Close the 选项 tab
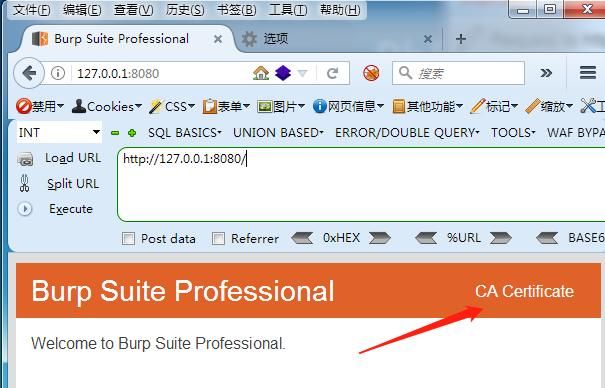The height and width of the screenshot is (388, 605). (x=428, y=39)
